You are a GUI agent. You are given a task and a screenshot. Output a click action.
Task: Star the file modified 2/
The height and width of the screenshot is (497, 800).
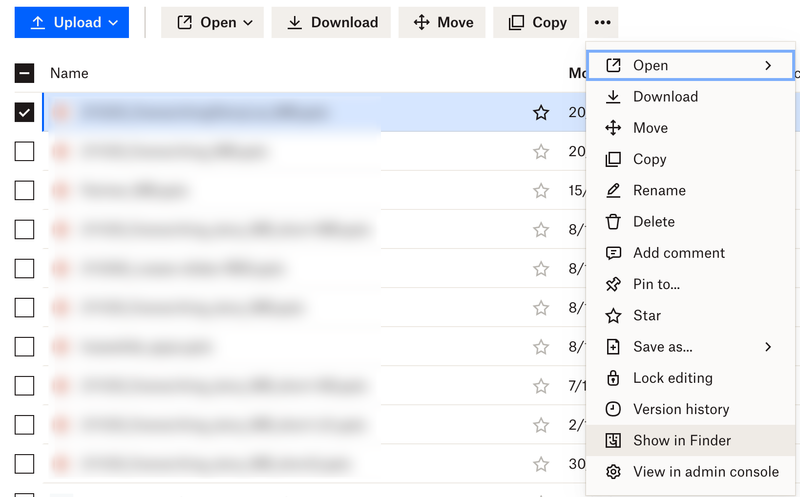coord(541,425)
